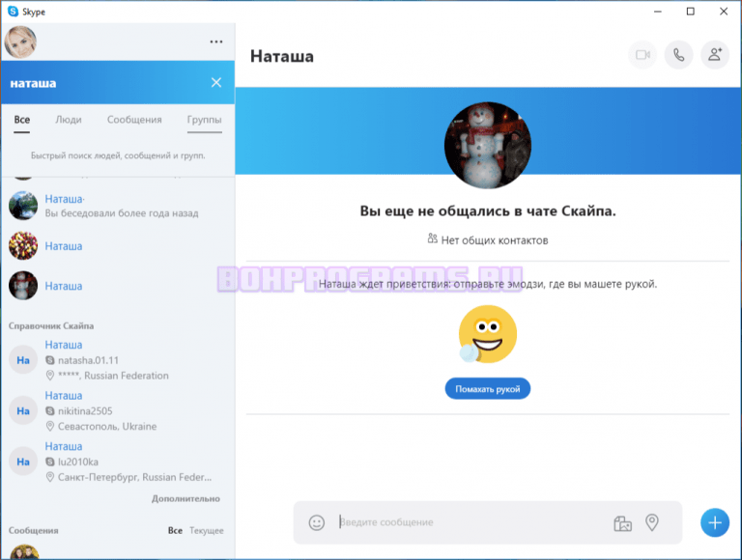Switch to the Группы tab
This screenshot has width=742, height=560.
tap(205, 120)
